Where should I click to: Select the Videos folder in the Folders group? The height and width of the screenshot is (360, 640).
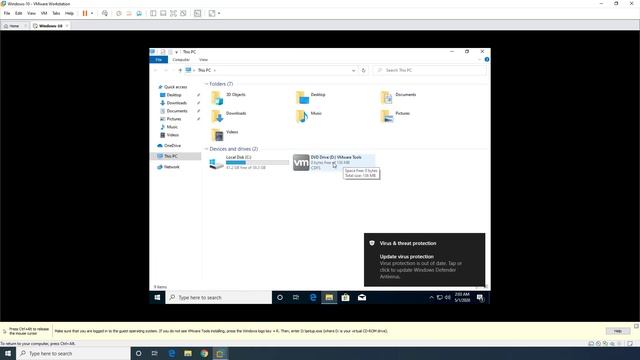click(x=224, y=135)
